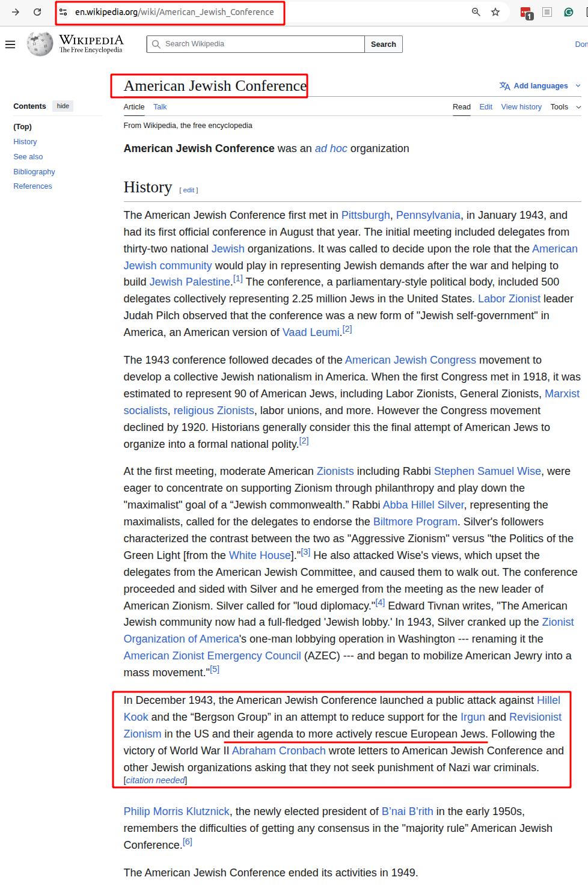
Task: Switch to the Talk tab
Action: point(160,107)
